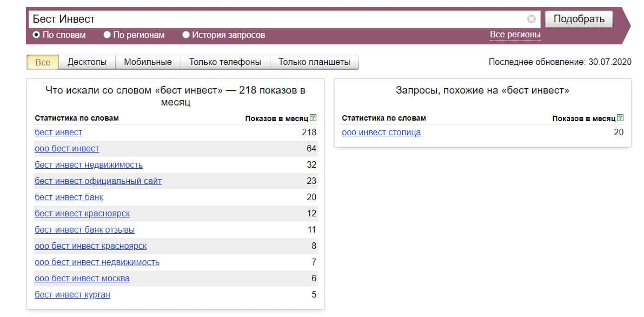
Task: Click into the search input field
Action: click(270, 19)
